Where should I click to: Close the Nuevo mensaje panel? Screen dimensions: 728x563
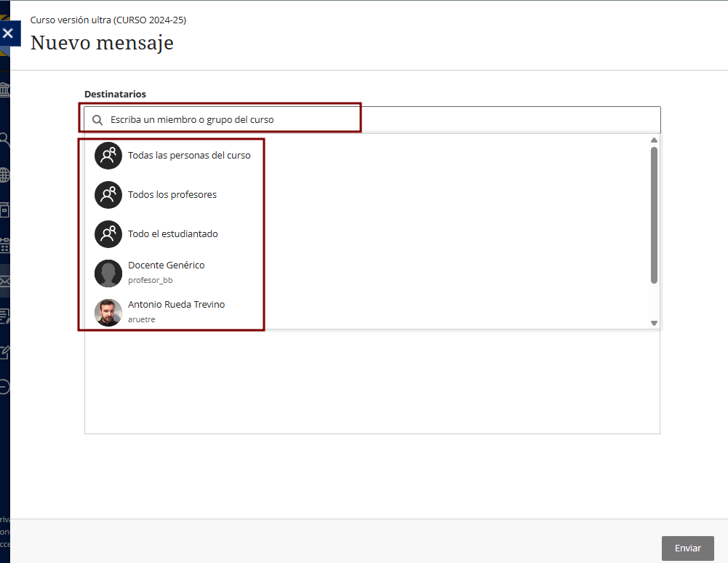(x=8, y=33)
